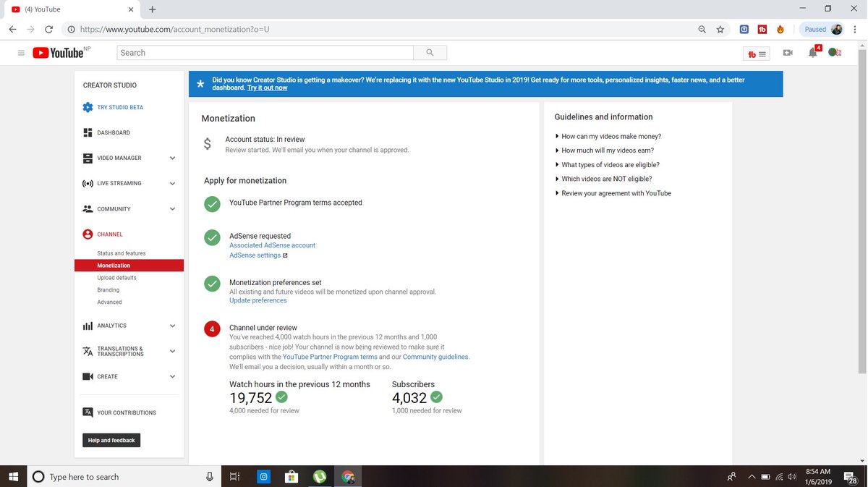This screenshot has width=868, height=487.
Task: Click the Paused profile button in Chrome
Action: click(x=823, y=30)
